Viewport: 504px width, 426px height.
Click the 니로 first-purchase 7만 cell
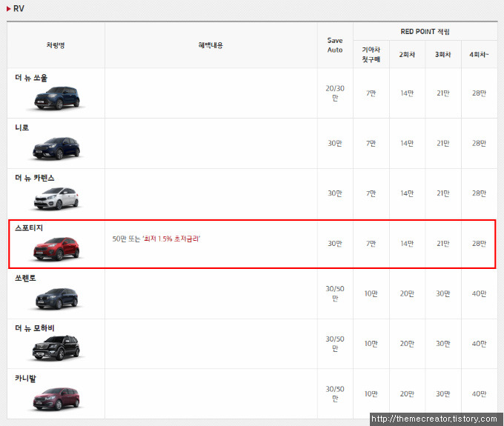point(371,143)
